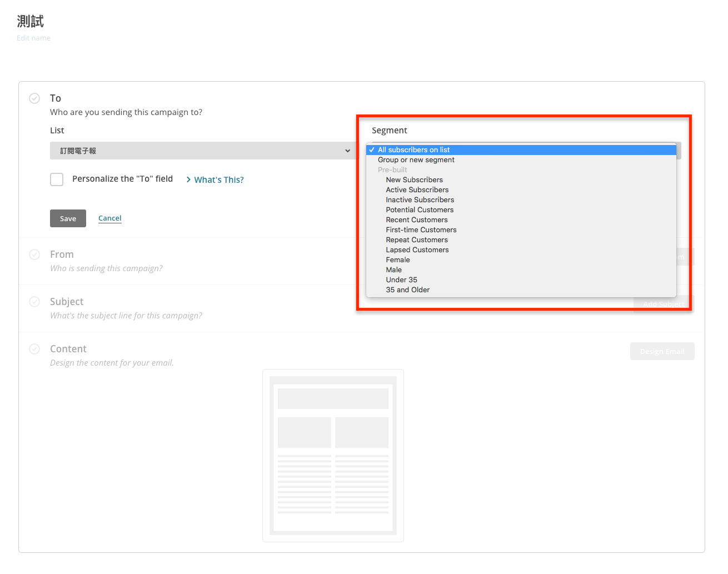Choose 35 and Older segment
The height and width of the screenshot is (574, 728).
click(x=407, y=290)
